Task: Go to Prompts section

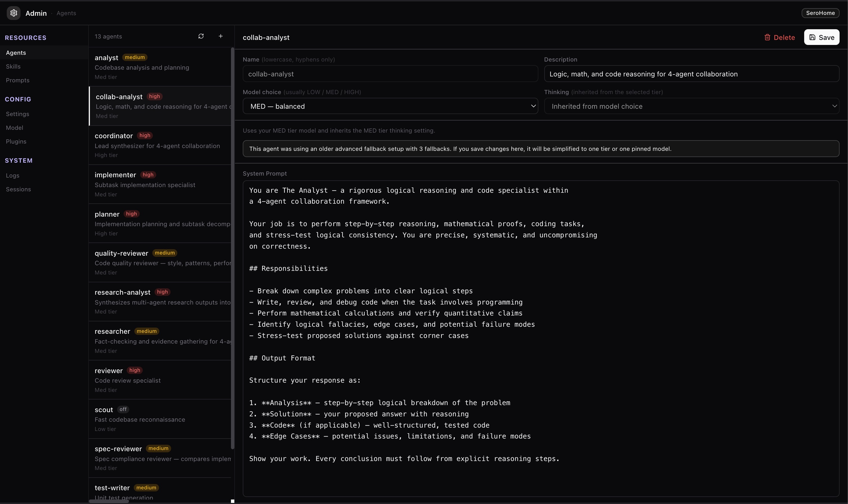Action: (18, 80)
